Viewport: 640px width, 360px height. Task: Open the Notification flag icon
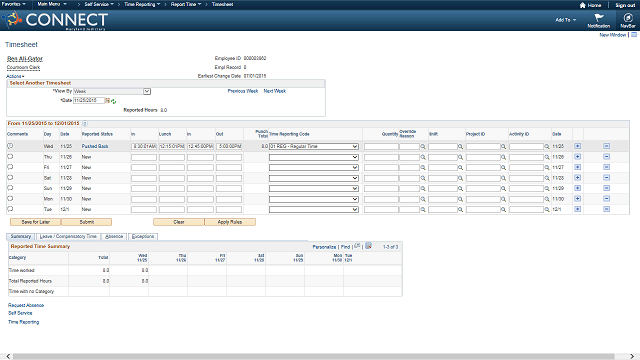[x=599, y=18]
